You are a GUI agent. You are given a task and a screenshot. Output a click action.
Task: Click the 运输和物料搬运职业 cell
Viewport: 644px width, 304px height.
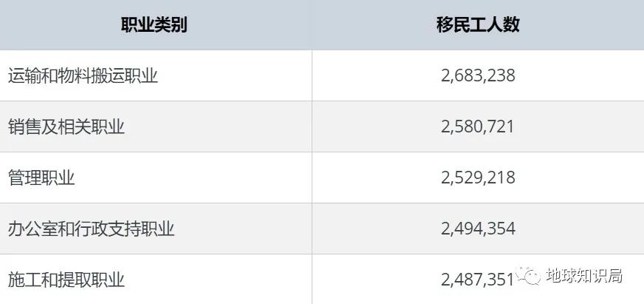point(83,75)
